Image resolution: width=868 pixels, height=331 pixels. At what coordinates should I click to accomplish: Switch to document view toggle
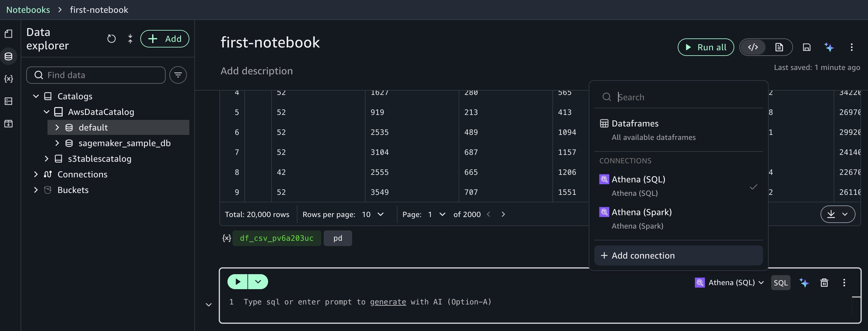779,47
